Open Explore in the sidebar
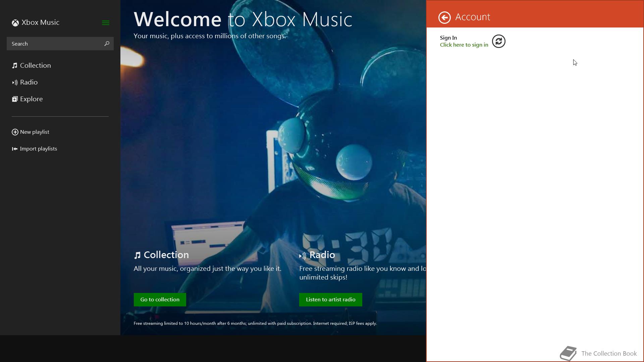This screenshot has width=644, height=362. [31, 99]
